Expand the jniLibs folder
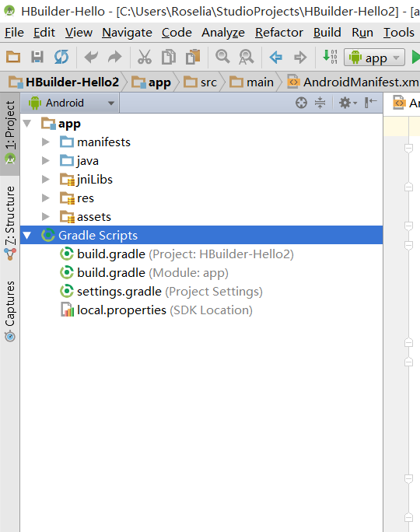This screenshot has height=532, width=420. point(45,179)
